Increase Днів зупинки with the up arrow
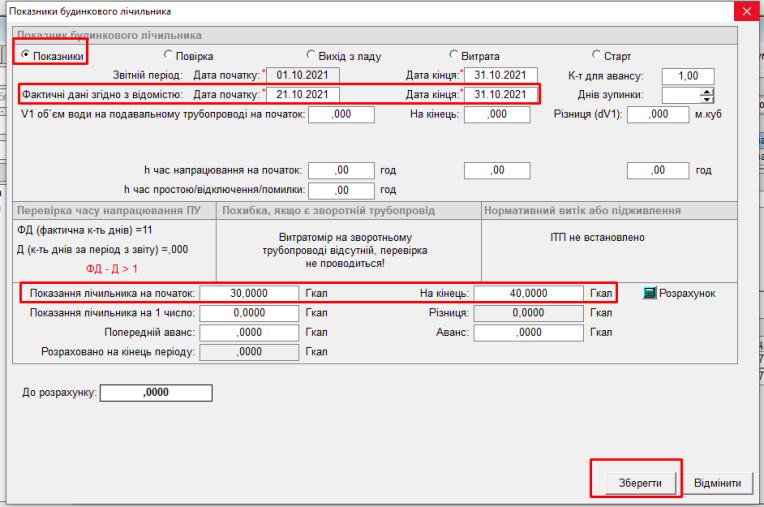Image resolution: width=764 pixels, height=507 pixels. coord(707,91)
